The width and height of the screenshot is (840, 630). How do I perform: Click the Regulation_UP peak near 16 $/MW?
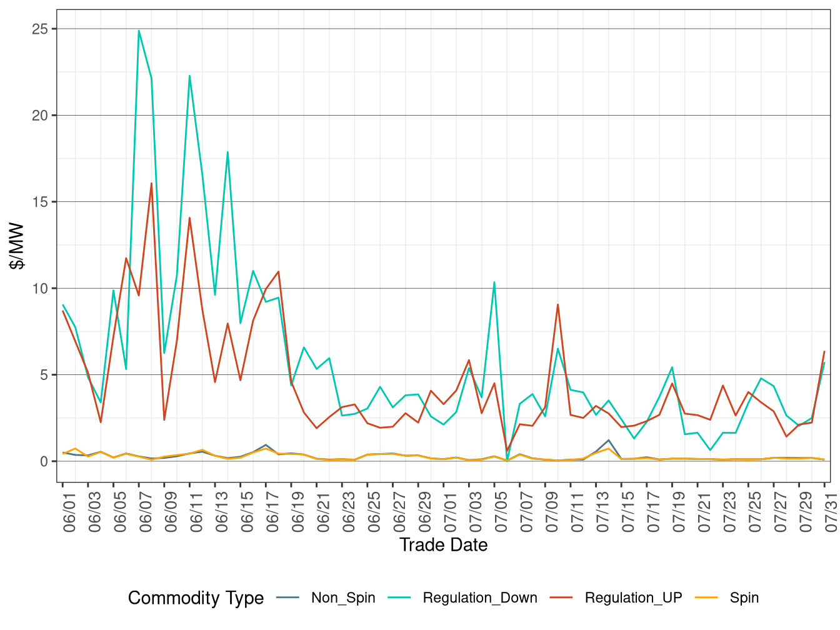coord(151,184)
